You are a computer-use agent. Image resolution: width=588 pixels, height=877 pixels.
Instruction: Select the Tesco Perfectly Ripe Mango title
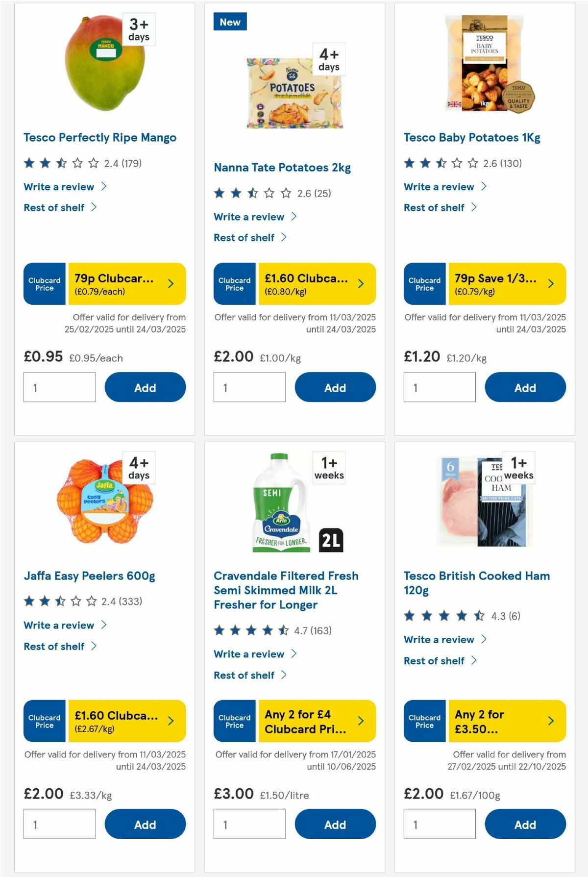coord(99,137)
